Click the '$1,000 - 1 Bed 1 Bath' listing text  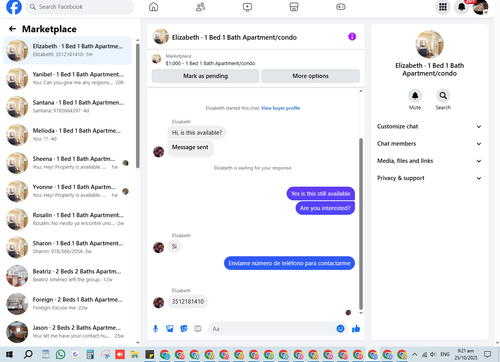pos(210,63)
